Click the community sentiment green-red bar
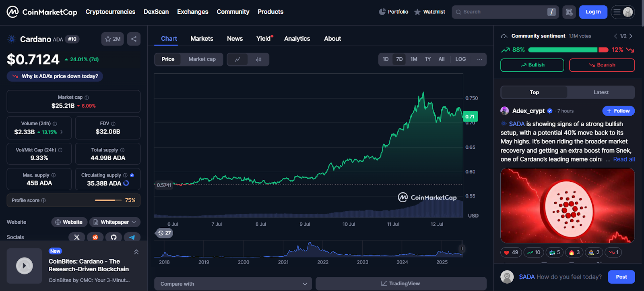The height and width of the screenshot is (291, 644). pos(568,50)
